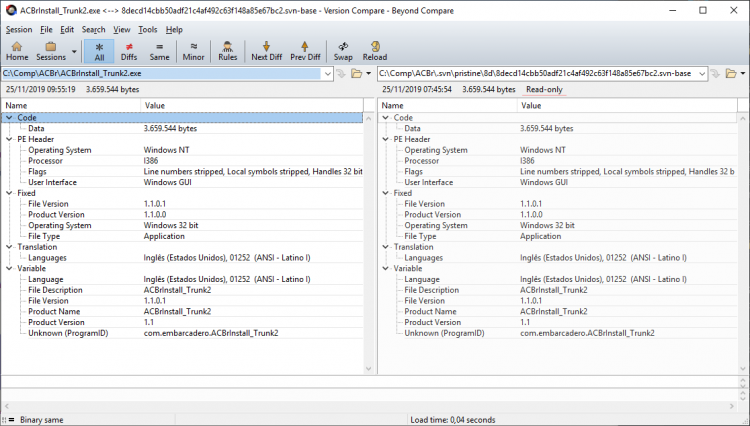
Task: Select the left pane Flags row
Action: 182,172
